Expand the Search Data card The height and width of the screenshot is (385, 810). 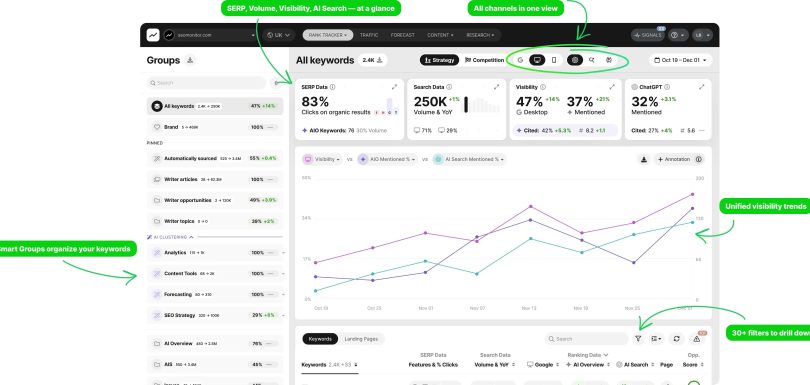coord(496,87)
